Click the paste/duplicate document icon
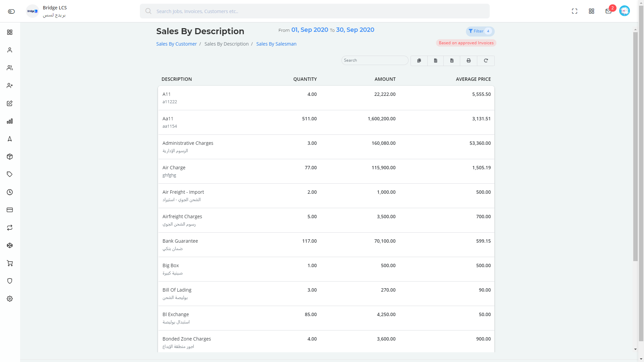This screenshot has width=644, height=362. point(418,61)
